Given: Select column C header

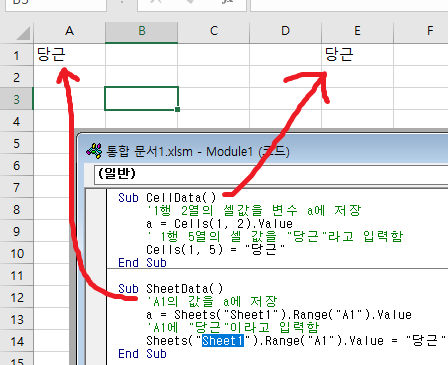Looking at the screenshot, I should click(214, 32).
